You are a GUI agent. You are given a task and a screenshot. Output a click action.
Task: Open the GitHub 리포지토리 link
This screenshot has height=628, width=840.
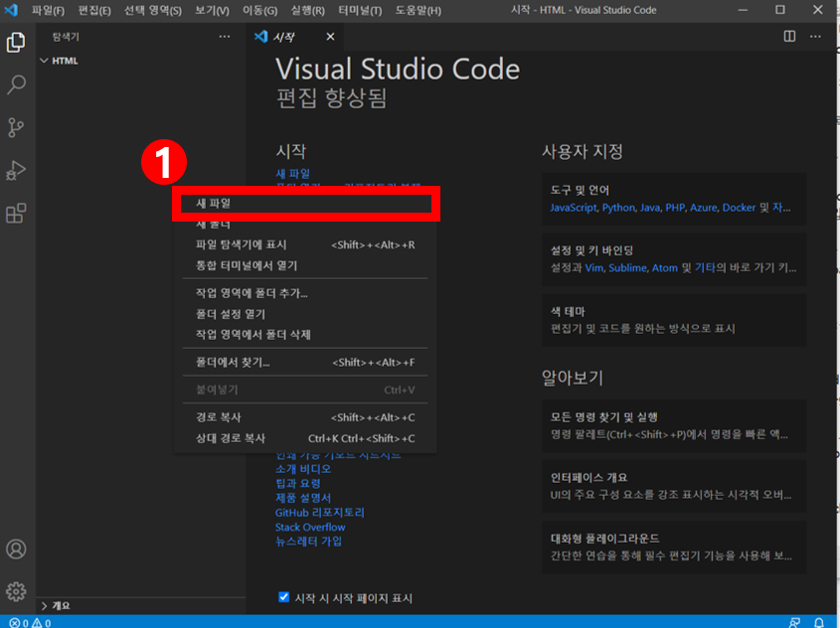(320, 513)
